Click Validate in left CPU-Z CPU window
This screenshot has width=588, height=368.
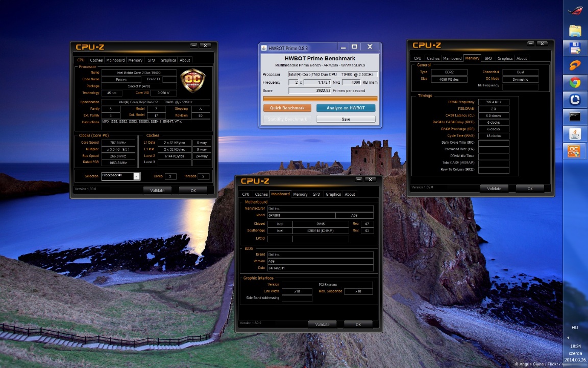[157, 190]
